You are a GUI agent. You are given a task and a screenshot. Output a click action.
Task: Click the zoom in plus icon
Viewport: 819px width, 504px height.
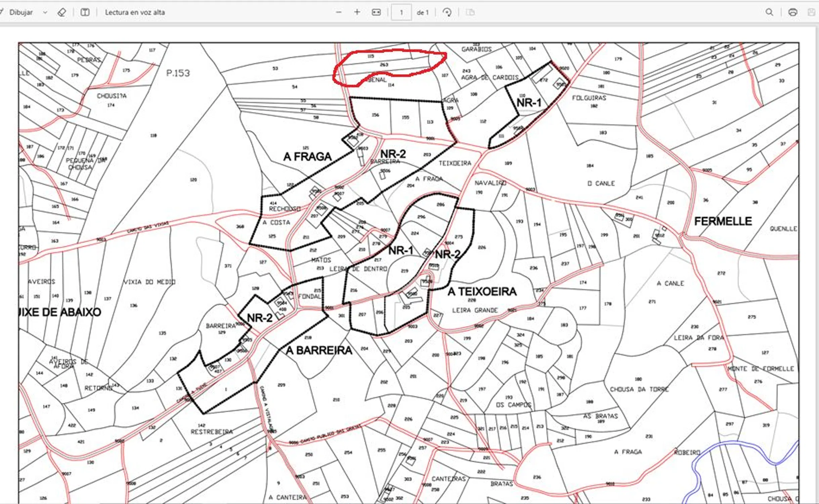(357, 12)
